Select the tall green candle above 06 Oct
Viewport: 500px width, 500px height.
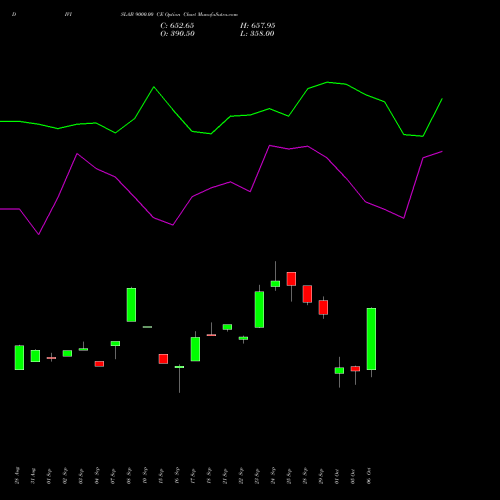tap(371, 339)
